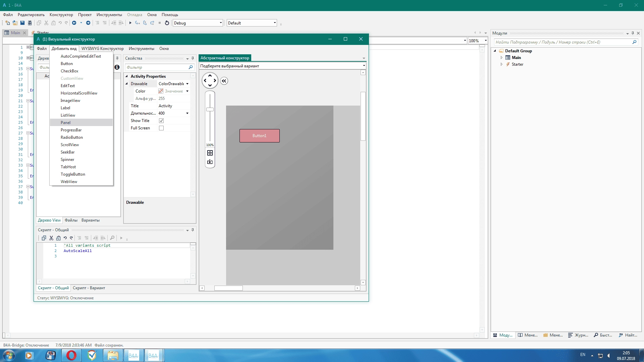Pin the Скрипт - Общий panel
Image resolution: width=644 pixels, height=362 pixels.
pos(193,230)
